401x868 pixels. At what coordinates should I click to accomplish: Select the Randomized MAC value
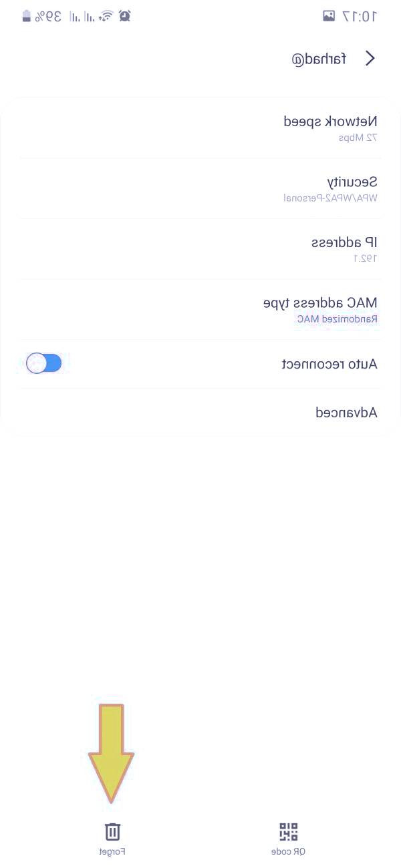pyautogui.click(x=338, y=319)
